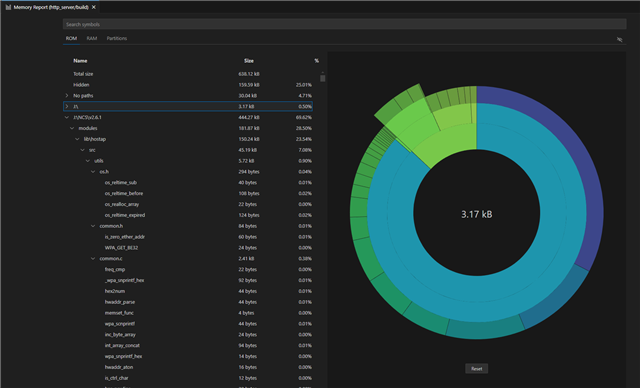Select the freq_cmp symbol
The width and height of the screenshot is (640, 388).
(x=115, y=270)
